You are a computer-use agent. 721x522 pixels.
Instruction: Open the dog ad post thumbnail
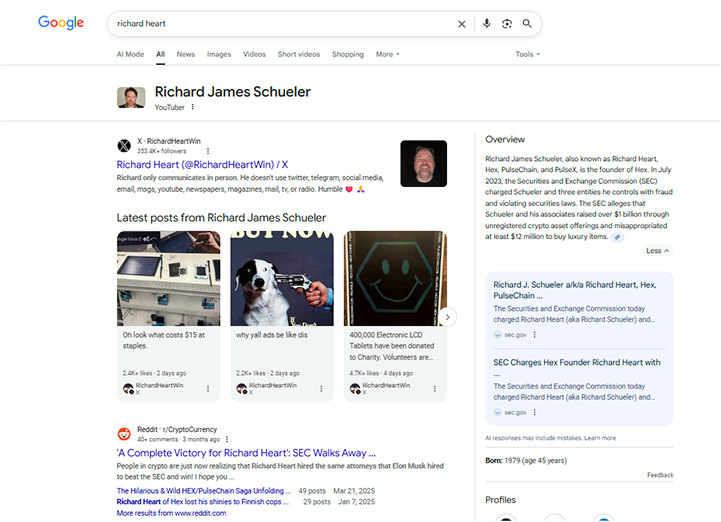281,278
